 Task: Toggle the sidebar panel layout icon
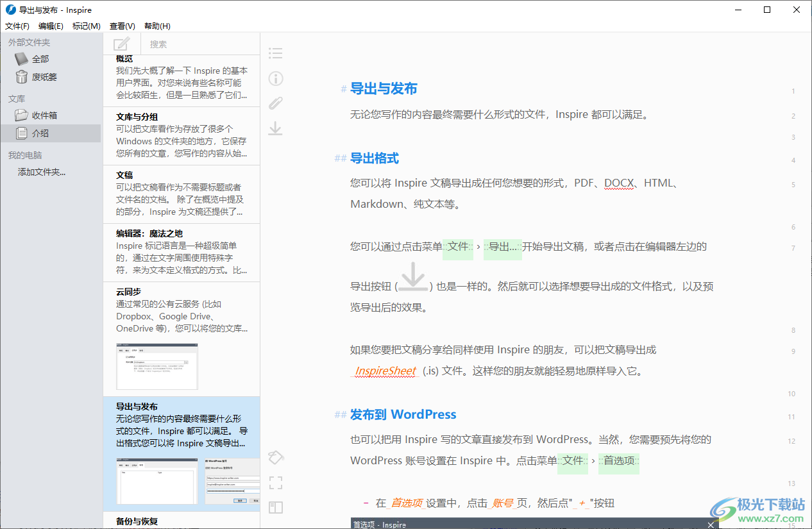click(x=275, y=508)
